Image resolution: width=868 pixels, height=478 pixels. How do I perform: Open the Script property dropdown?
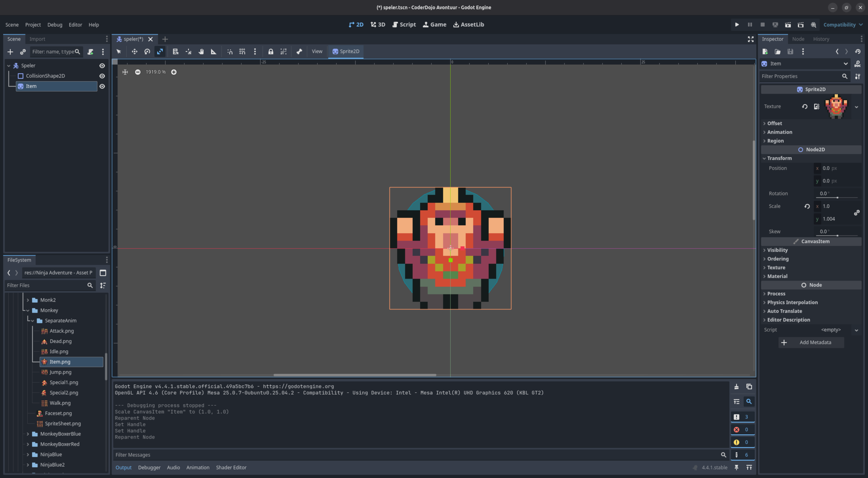click(x=857, y=330)
